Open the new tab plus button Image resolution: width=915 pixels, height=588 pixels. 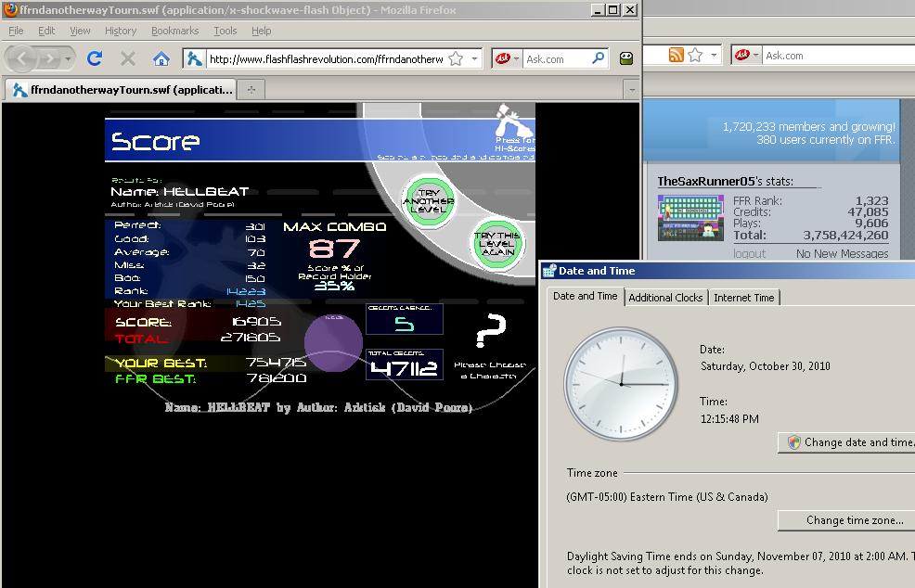point(251,89)
